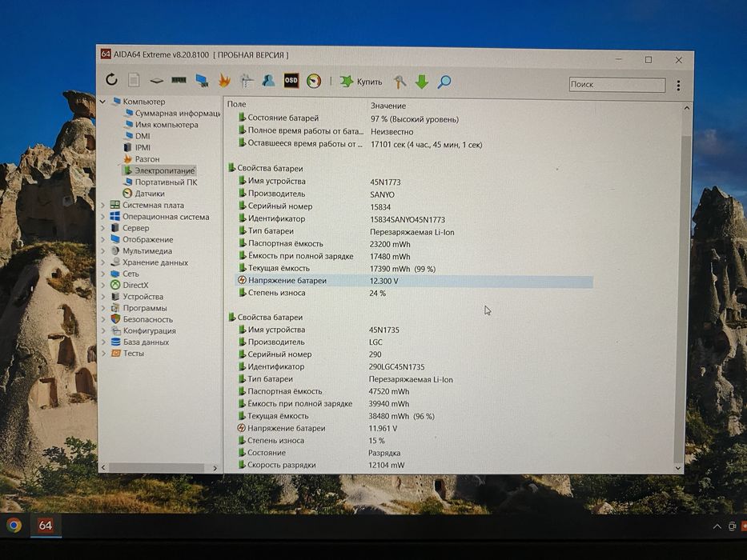This screenshot has height=560, width=747.
Task: Select the device name 45N1735 value
Action: click(384, 330)
